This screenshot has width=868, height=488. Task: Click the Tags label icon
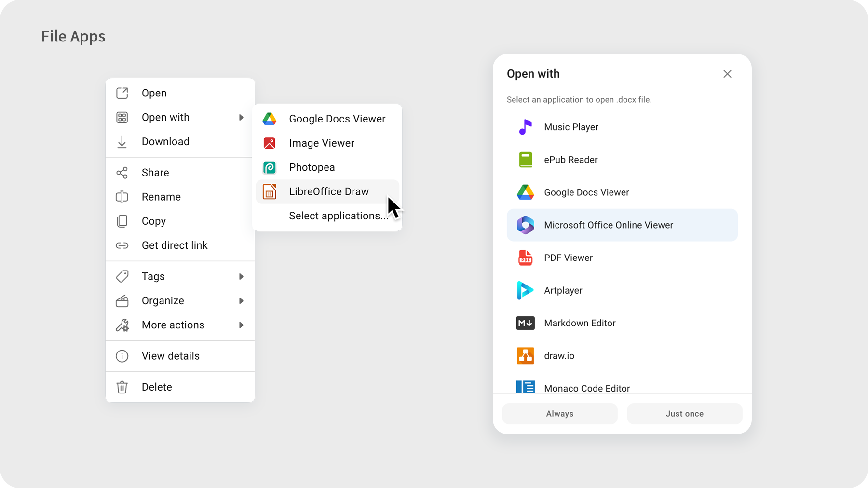(122, 276)
